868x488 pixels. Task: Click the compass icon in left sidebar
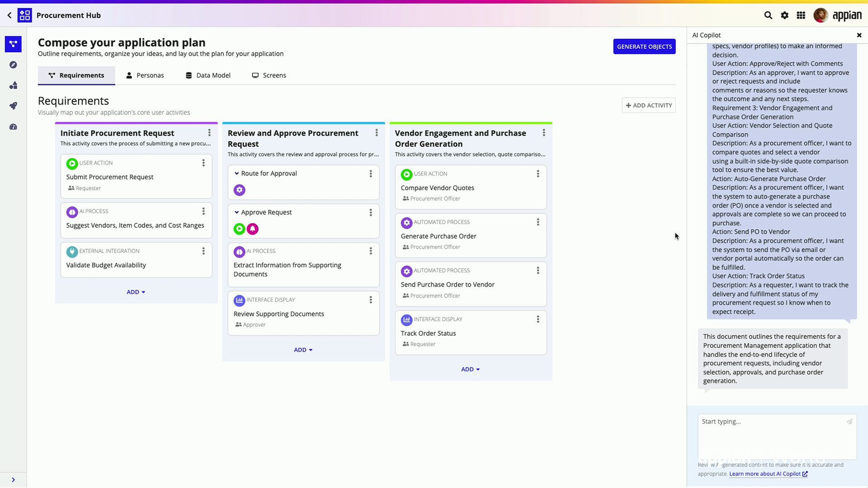13,65
